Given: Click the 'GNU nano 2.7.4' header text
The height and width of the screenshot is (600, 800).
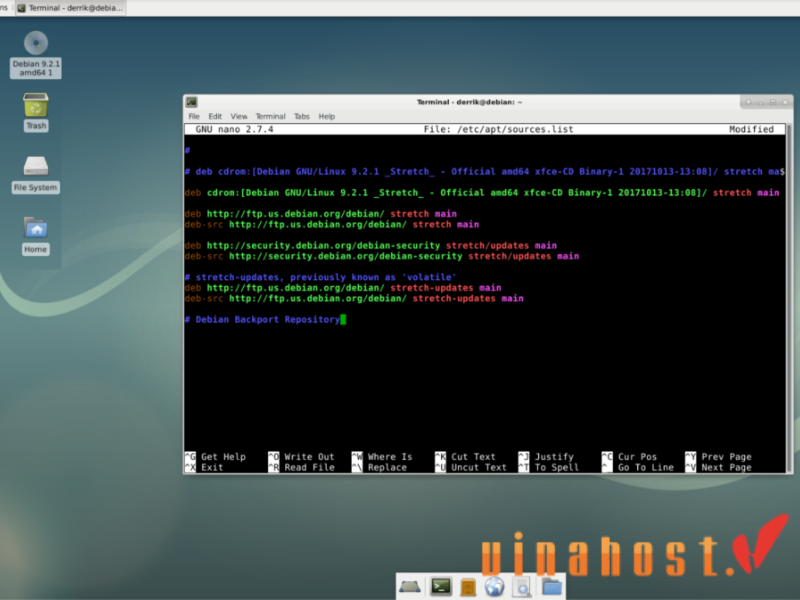Looking at the screenshot, I should click(x=234, y=130).
